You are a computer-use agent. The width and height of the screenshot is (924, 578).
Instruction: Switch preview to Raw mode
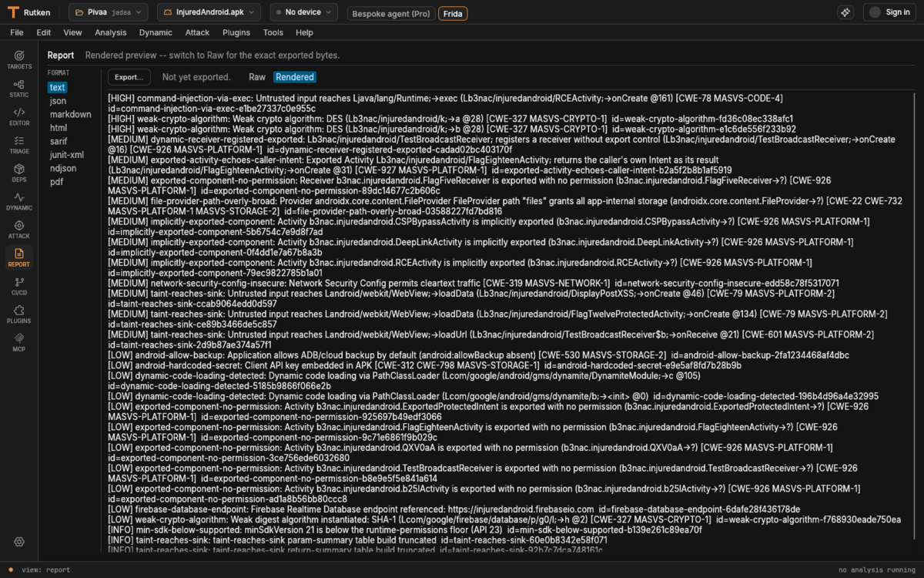point(257,77)
